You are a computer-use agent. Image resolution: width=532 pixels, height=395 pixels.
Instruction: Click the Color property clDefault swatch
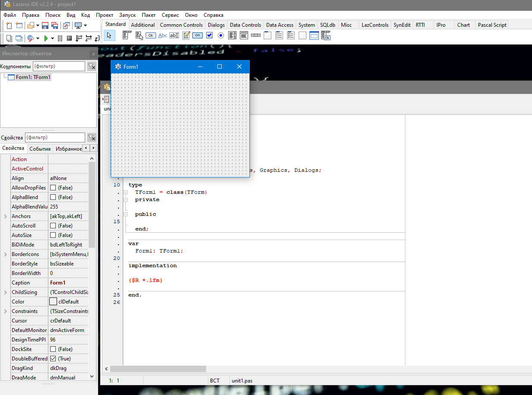pyautogui.click(x=53, y=302)
